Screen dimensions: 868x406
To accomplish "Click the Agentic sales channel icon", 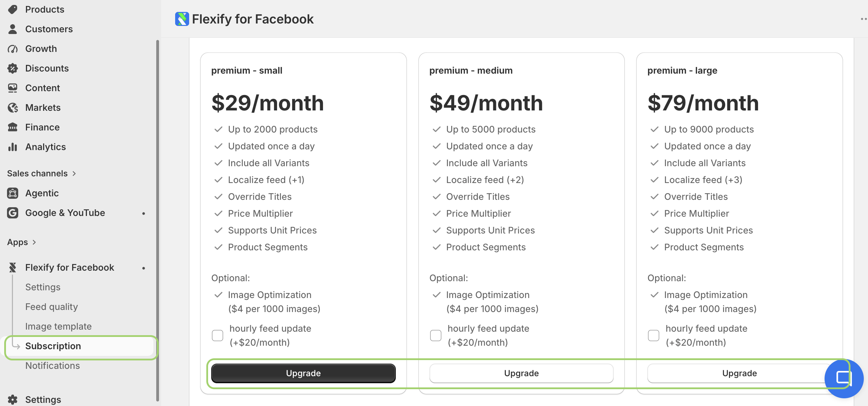I will 13,193.
